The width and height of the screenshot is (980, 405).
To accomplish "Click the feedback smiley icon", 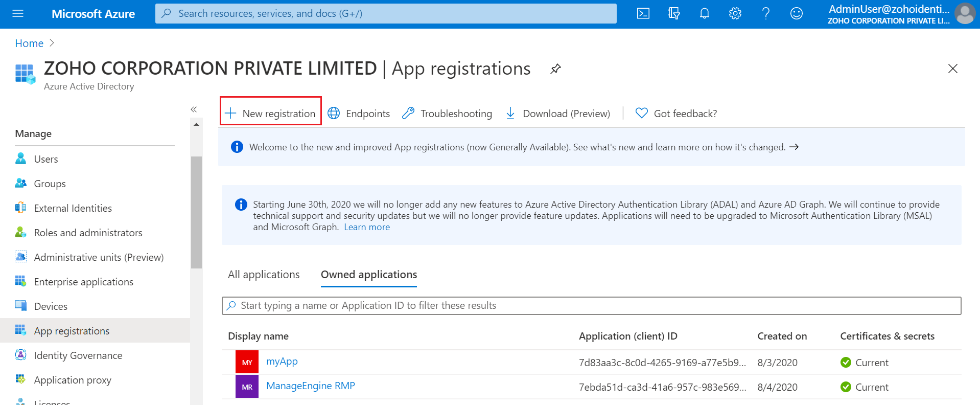I will (797, 14).
